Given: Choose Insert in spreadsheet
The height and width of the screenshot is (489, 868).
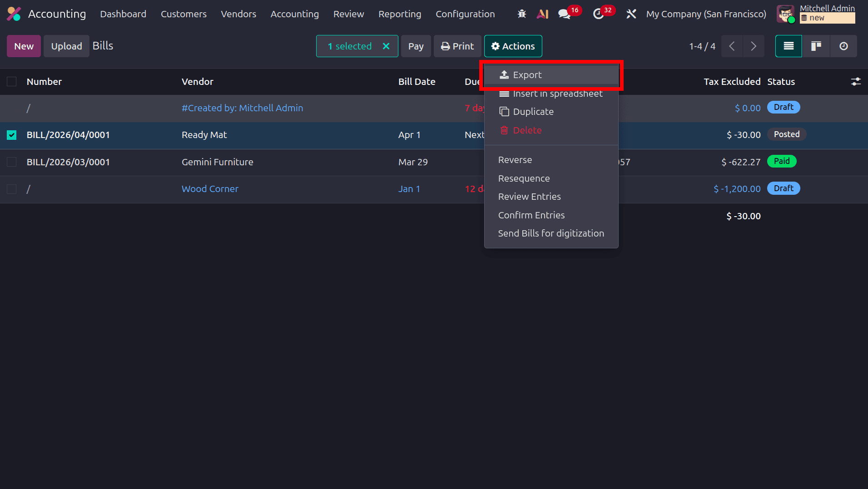Looking at the screenshot, I should 551,94.
